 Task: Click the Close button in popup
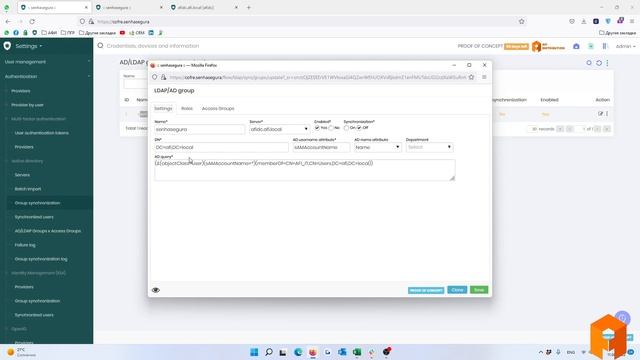(457, 290)
